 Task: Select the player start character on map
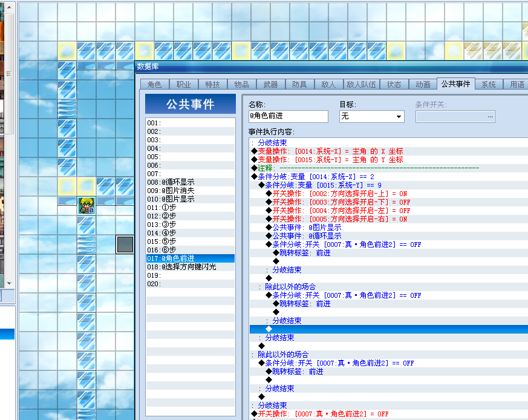86,206
